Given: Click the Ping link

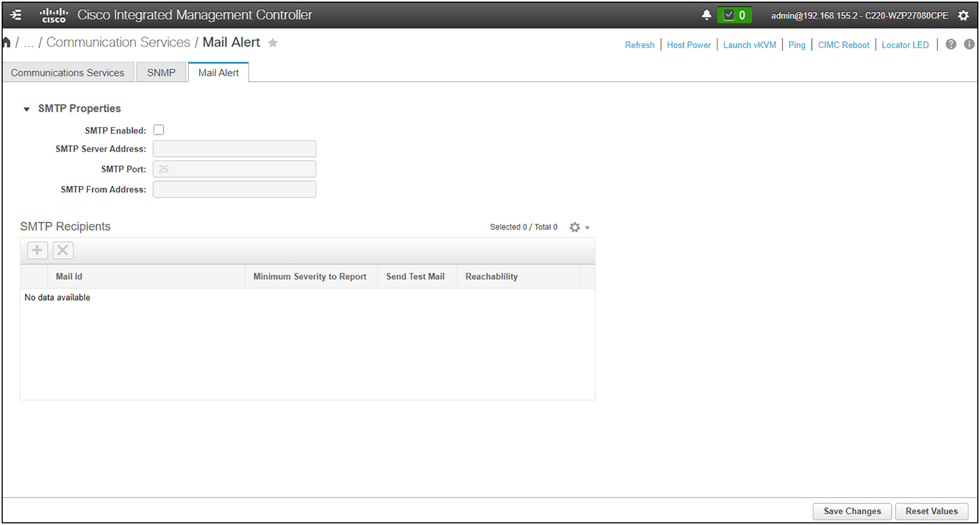Looking at the screenshot, I should tap(797, 45).
